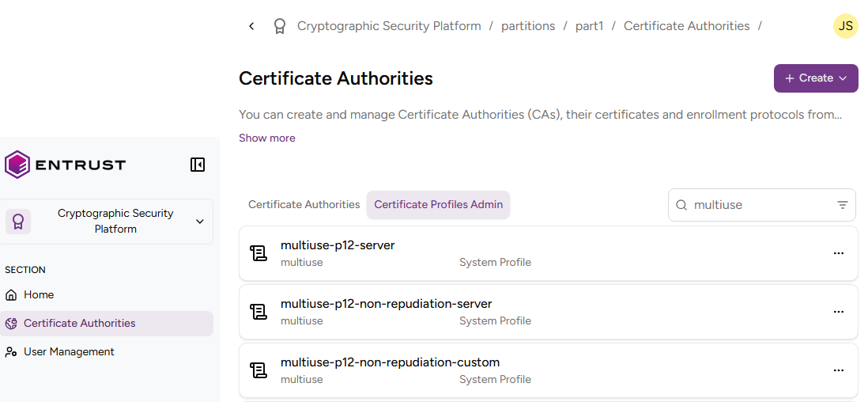Viewport: 868px width, 402px height.
Task: Switch to the Certificate Authorities tab
Action: click(x=304, y=204)
